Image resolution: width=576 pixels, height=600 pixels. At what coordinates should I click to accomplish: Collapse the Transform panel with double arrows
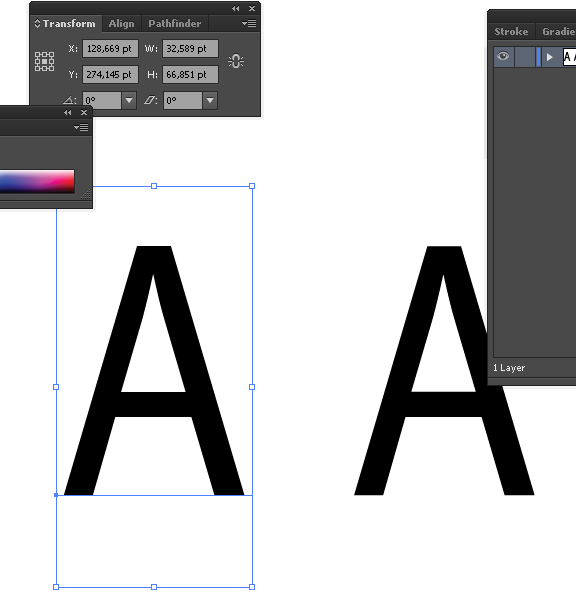click(236, 8)
